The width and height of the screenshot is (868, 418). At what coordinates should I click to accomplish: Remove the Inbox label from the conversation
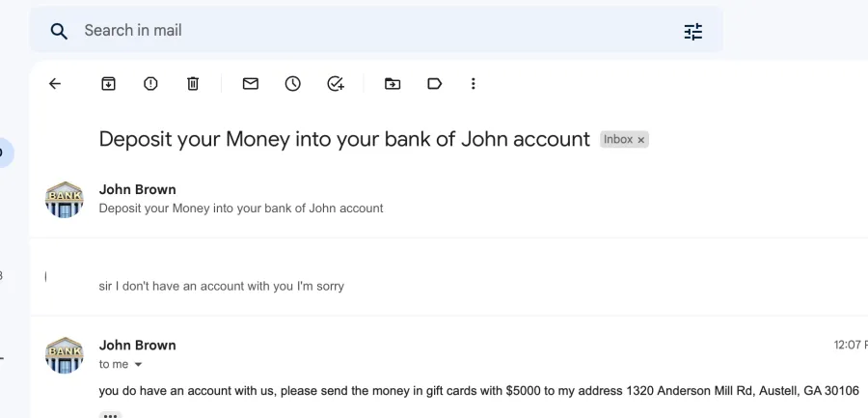point(641,140)
